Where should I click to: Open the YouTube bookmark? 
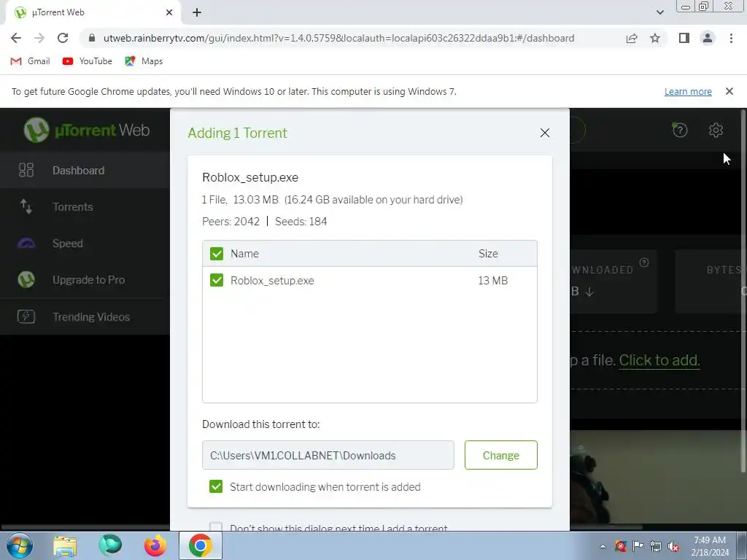[88, 61]
